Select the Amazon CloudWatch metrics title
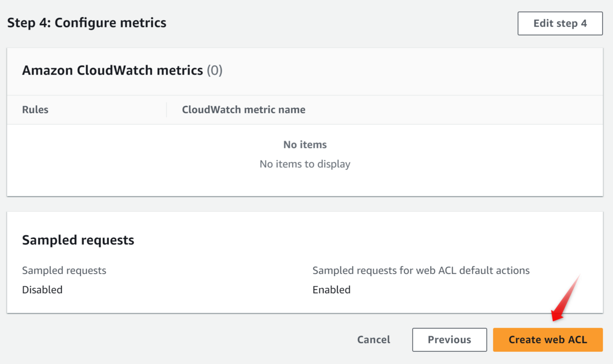613x364 pixels. (112, 70)
